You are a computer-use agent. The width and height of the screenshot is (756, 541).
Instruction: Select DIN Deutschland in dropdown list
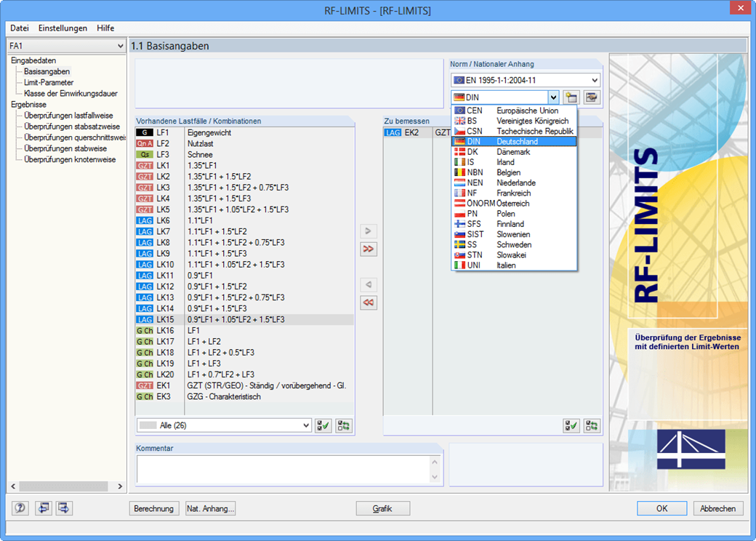[514, 141]
